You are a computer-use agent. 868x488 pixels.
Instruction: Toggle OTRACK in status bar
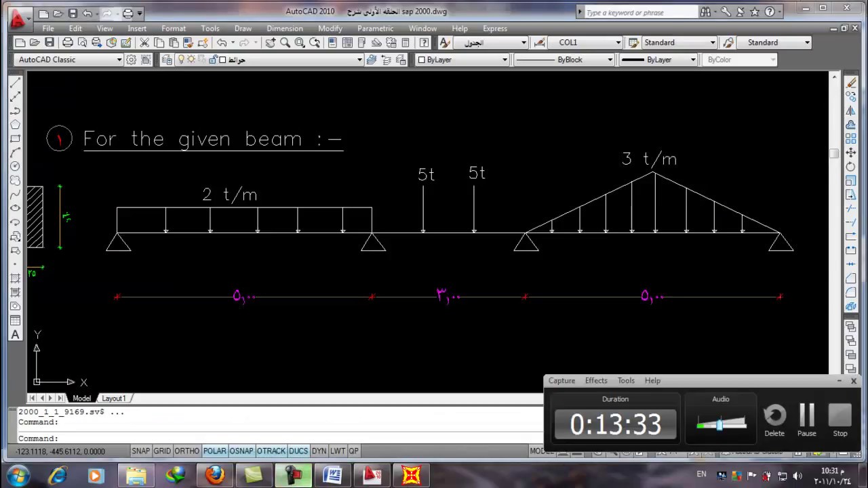point(271,451)
